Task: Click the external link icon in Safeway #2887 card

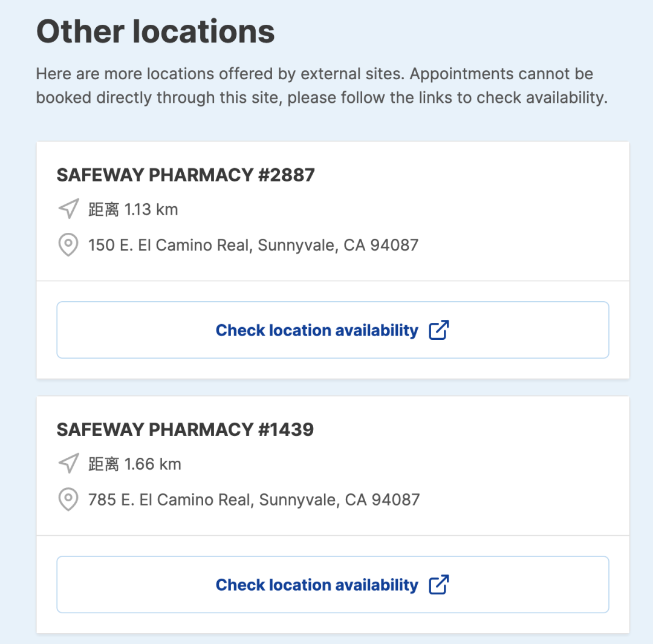Action: click(438, 330)
